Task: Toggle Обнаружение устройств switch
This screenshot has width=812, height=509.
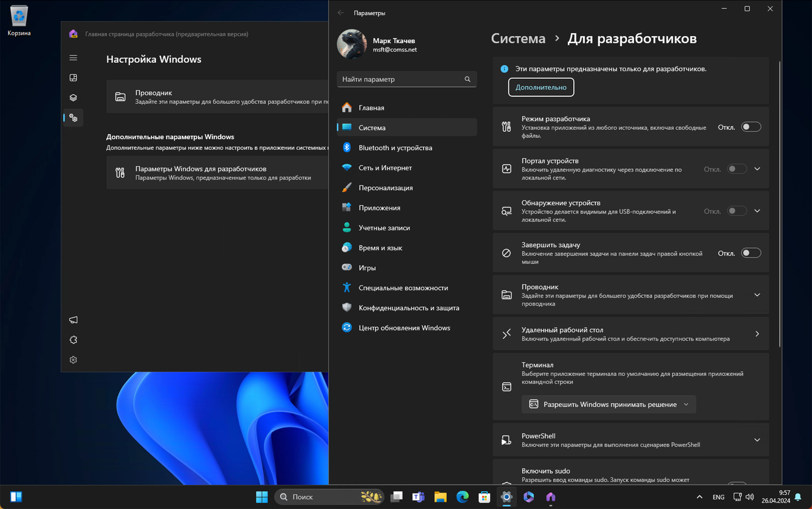Action: pyautogui.click(x=737, y=211)
